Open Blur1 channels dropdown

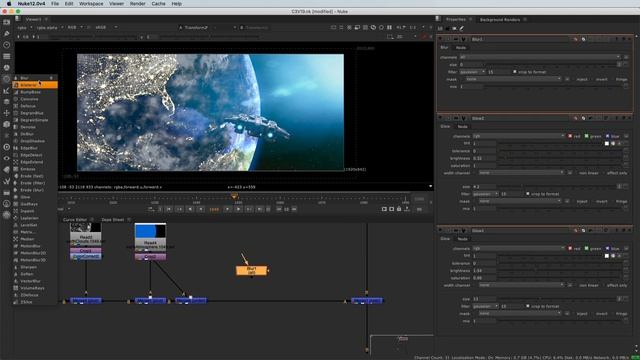coord(540,57)
